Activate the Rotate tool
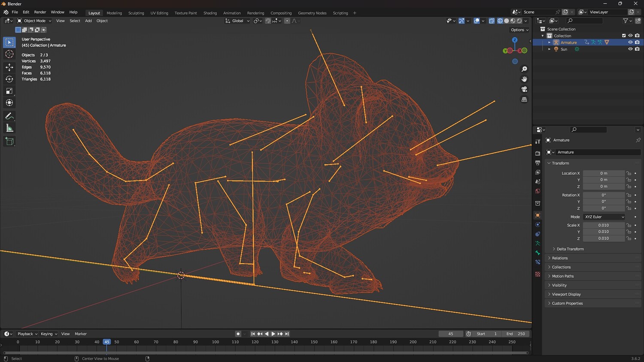Viewport: 644px width, 362px height. coord(9,79)
